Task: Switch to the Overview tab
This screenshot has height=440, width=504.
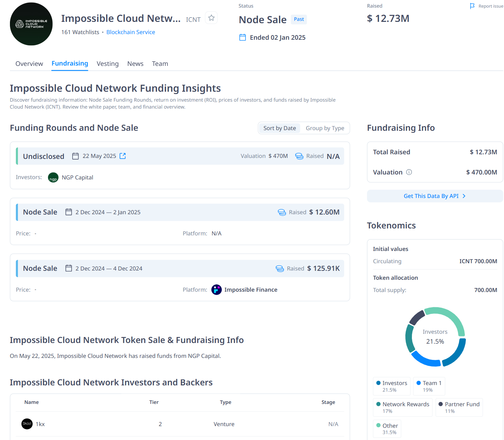Action: pos(29,64)
